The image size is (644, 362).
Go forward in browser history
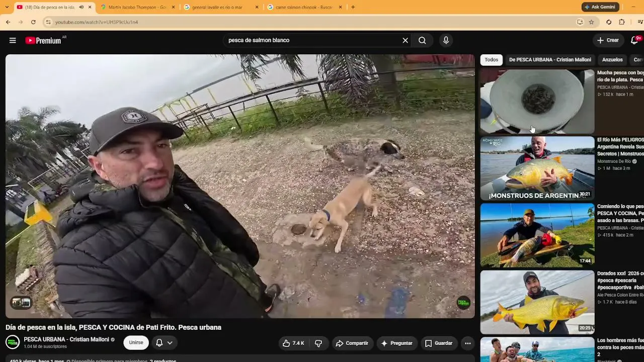pos(21,22)
